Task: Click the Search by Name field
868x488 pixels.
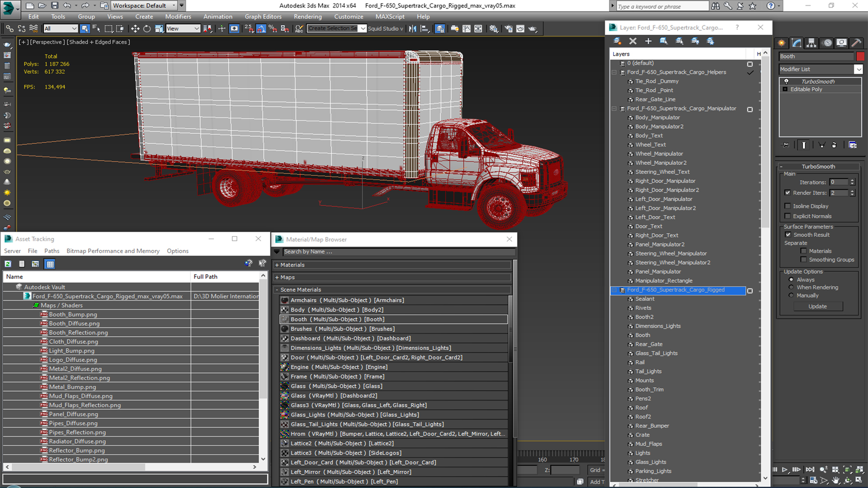Action: click(x=399, y=252)
